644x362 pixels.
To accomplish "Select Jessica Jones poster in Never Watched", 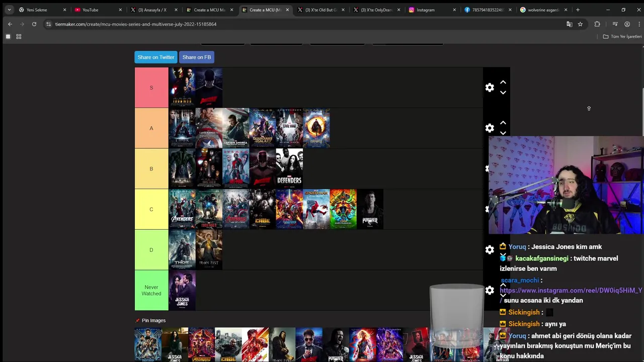I will (x=182, y=291).
